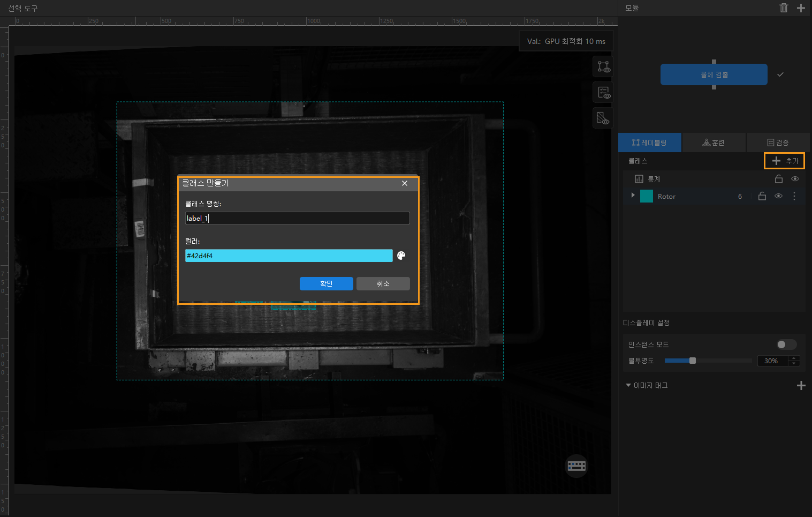This screenshot has height=517, width=812.
Task: Open Rotor class more options menu
Action: (794, 196)
